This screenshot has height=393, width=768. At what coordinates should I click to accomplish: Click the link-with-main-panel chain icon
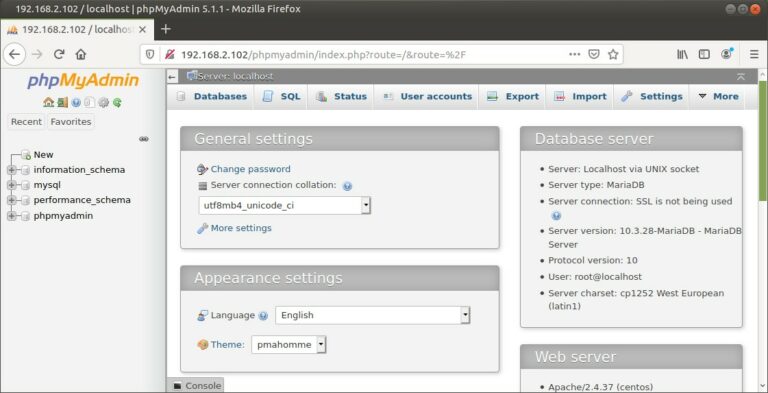[x=144, y=139]
